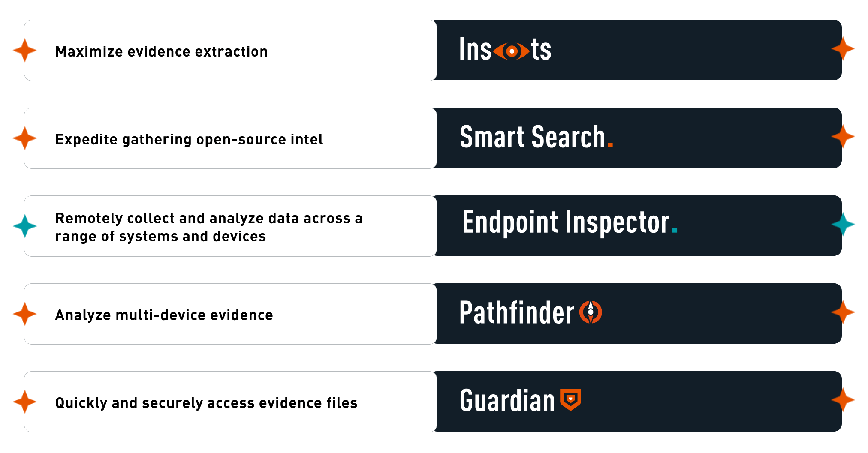Click the orange star right of Smart Search banner

pos(843,136)
